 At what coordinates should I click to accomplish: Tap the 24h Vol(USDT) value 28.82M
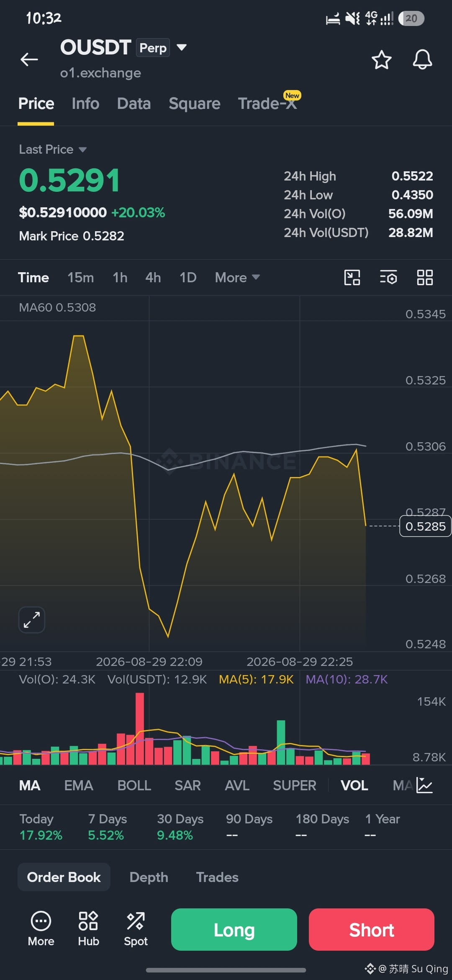(411, 232)
